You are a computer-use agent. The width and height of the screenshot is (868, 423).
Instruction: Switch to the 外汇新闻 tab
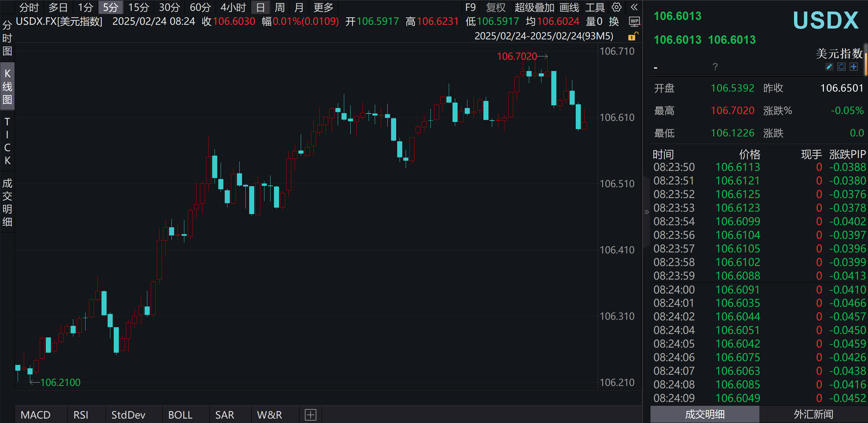813,414
